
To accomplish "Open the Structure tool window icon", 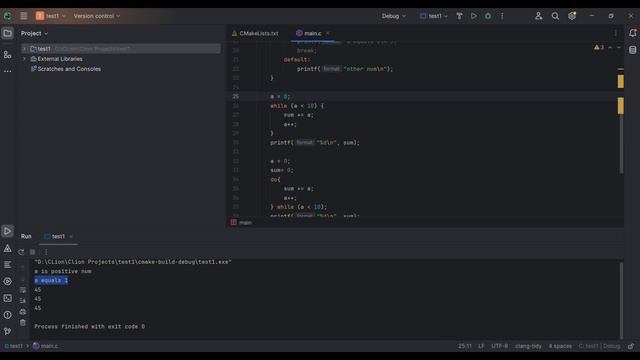I will pos(7,54).
